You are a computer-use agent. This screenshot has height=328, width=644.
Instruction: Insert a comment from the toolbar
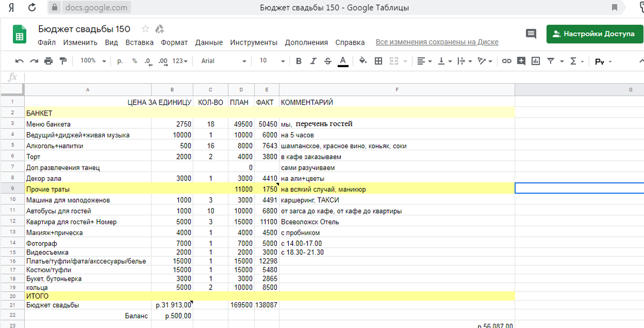(x=521, y=61)
